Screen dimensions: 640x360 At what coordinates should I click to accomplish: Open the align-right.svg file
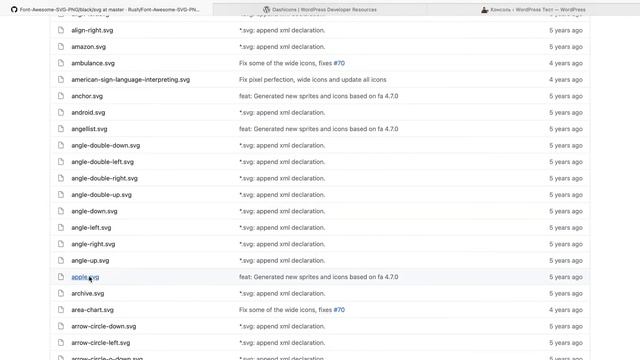[x=92, y=30]
